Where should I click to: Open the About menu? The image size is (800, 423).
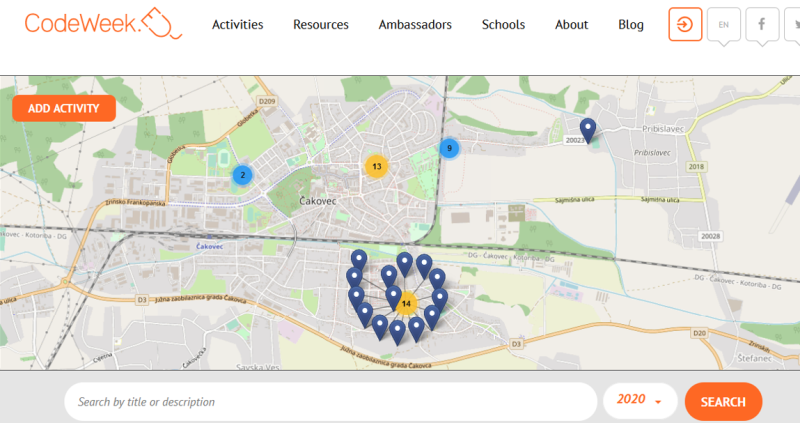tap(571, 24)
